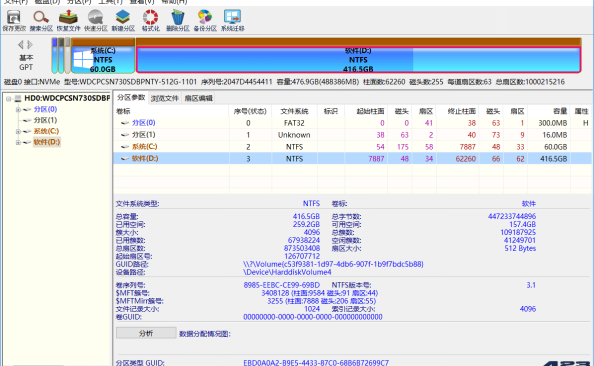Image resolution: width=594 pixels, height=366 pixels.
Task: Click the partition type GUID EBD0A0A2-B9E5-4433 text
Action: [x=316, y=362]
